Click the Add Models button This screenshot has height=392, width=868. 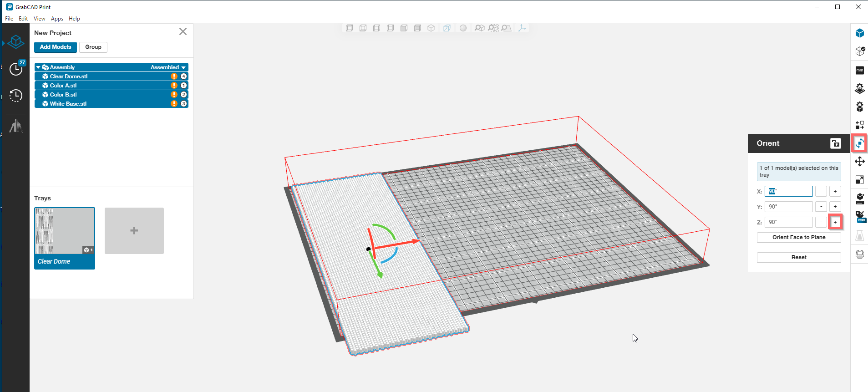[x=55, y=47]
